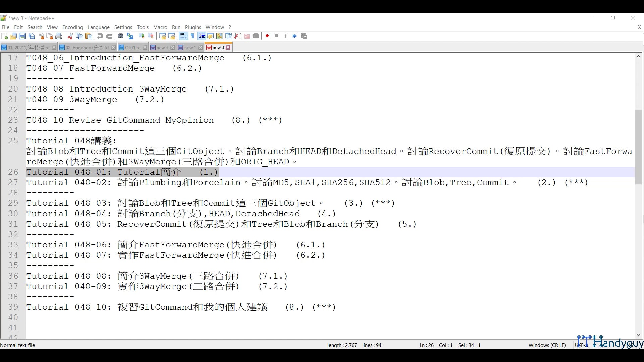Paste clipboard contents

[88, 36]
